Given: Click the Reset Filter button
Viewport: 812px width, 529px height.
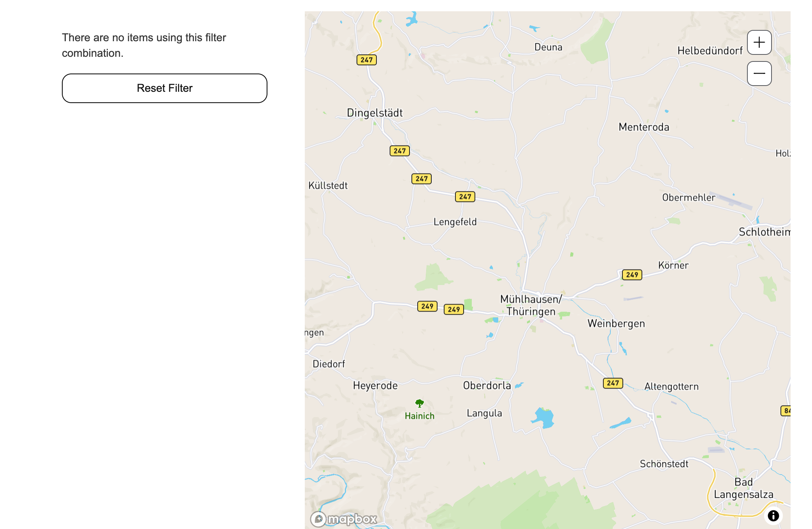Looking at the screenshot, I should coord(165,88).
